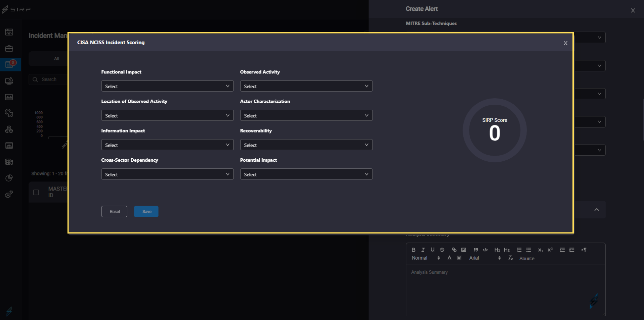The image size is (644, 320).
Task: Clear formatting using the Tx icon
Action: (x=510, y=258)
